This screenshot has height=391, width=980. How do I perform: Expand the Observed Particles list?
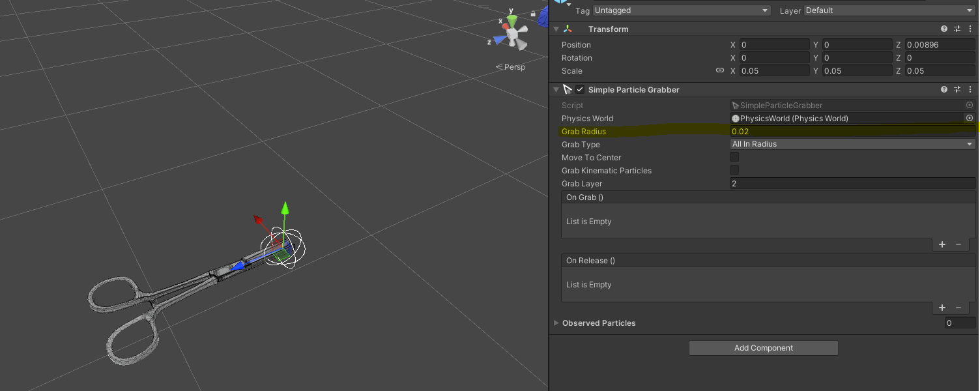(x=556, y=323)
